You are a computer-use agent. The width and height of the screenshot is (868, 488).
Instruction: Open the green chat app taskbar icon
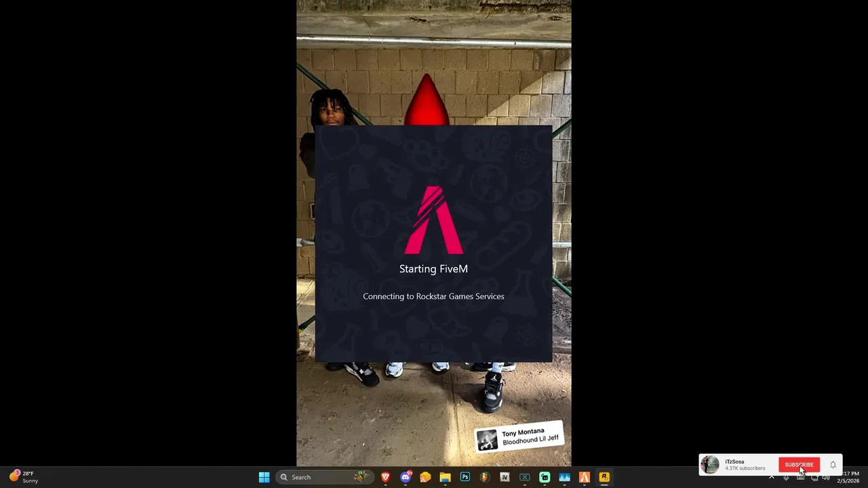pos(545,477)
